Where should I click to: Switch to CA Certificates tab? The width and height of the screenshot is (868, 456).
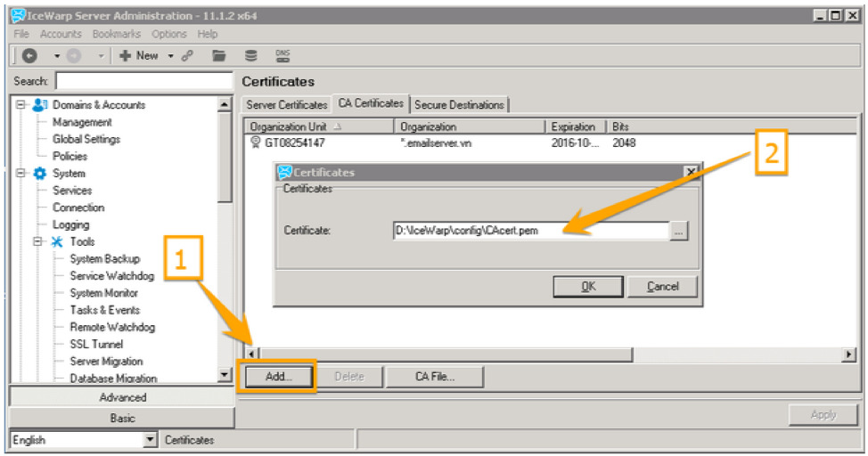[x=371, y=103]
